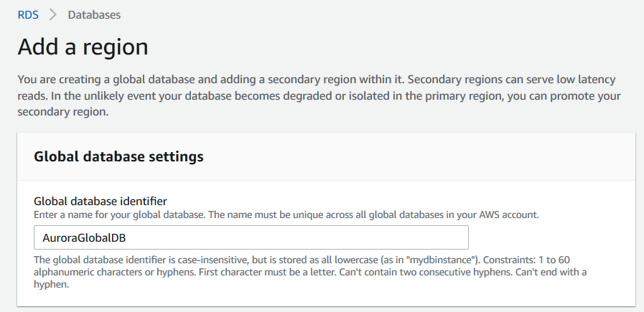Click the AuroraGlobalDB text inside the field

(80, 237)
